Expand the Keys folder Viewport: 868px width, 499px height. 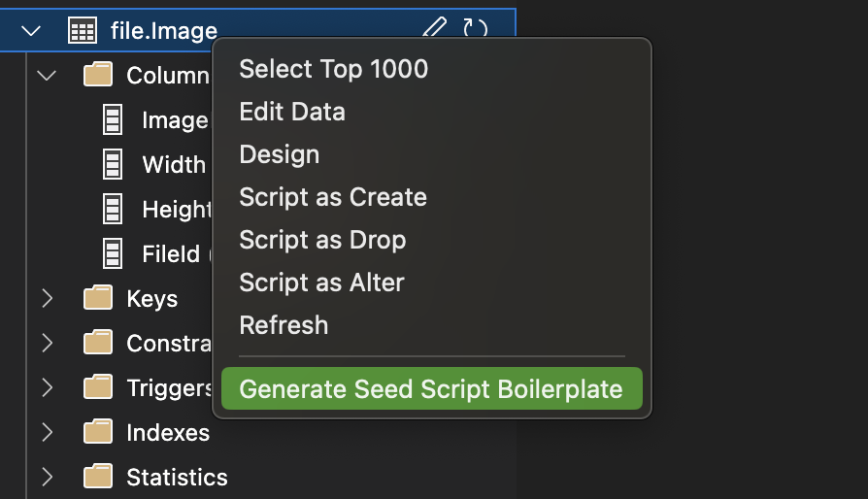click(x=47, y=298)
